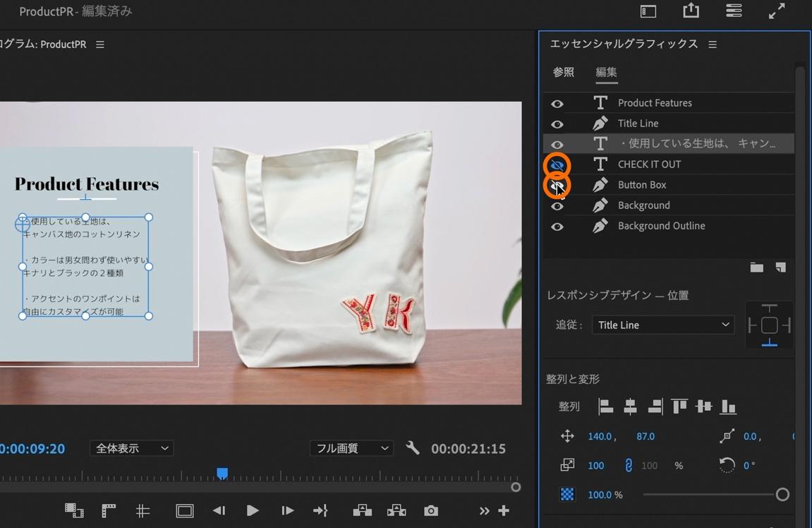
Task: Align top icon in 整列 row
Action: click(x=679, y=407)
